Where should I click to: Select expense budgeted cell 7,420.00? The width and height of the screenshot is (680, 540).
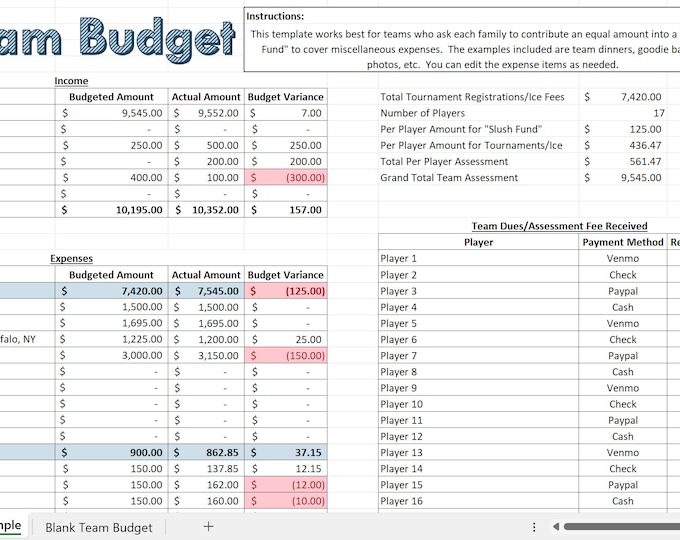coord(111,291)
